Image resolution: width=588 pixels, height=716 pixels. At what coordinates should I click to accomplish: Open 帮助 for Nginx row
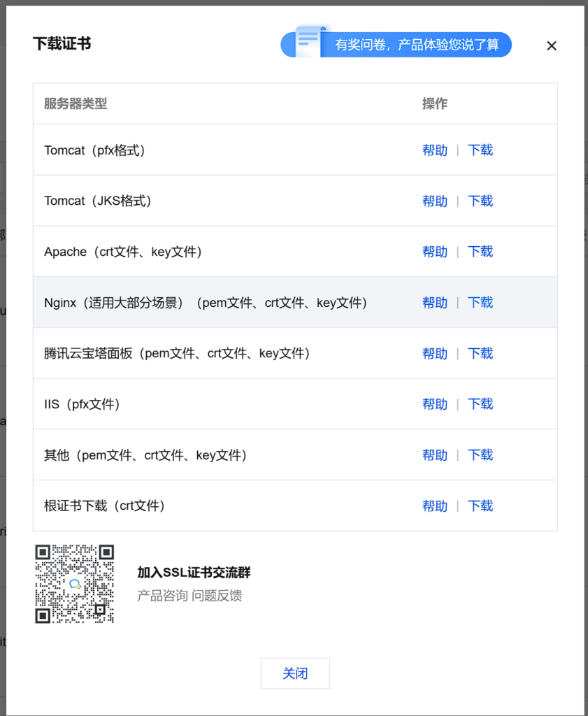pos(435,302)
